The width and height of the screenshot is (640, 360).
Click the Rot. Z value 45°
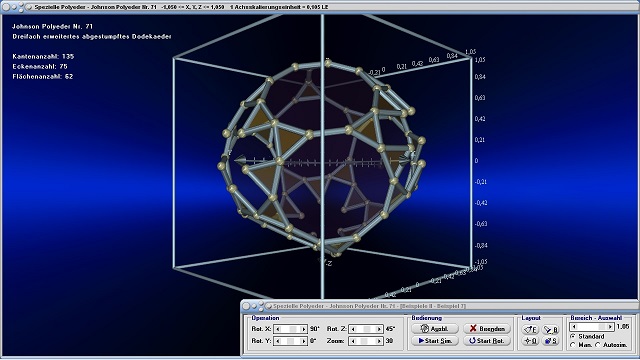pos(390,329)
